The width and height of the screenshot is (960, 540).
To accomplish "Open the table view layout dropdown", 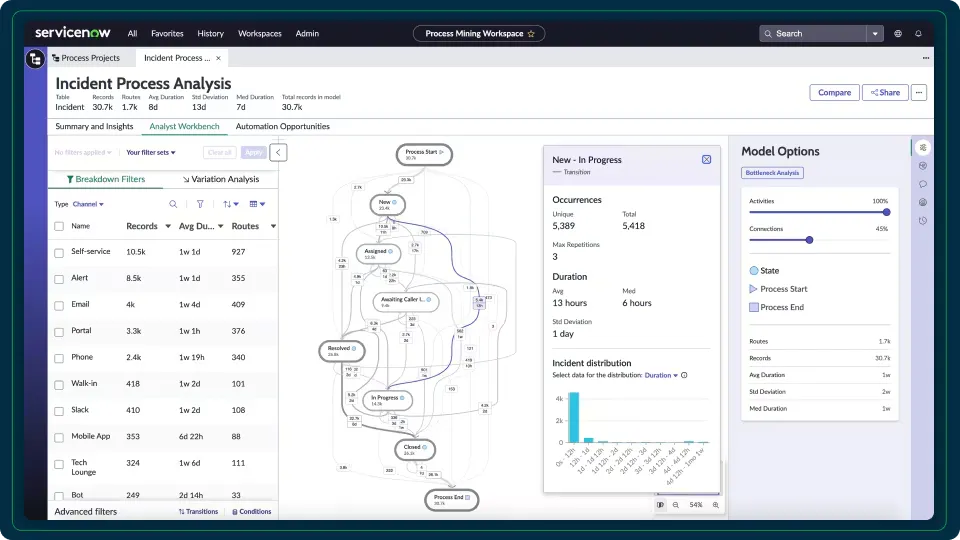I will coord(257,204).
